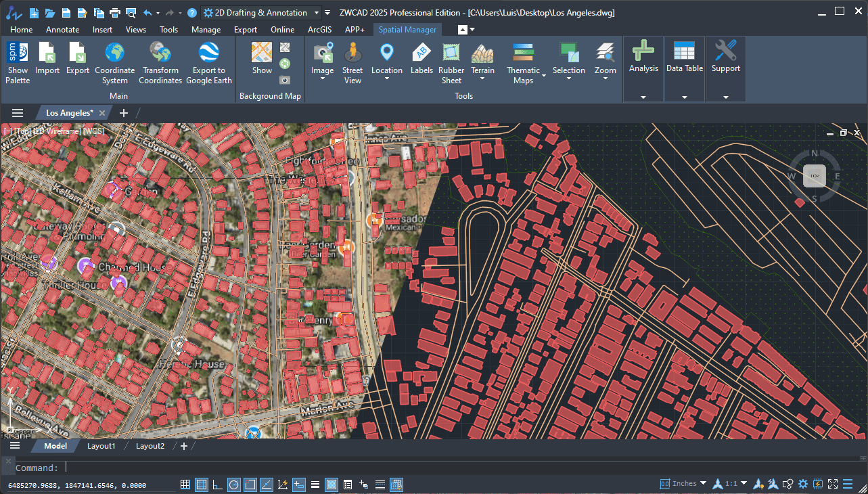Image resolution: width=868 pixels, height=494 pixels.
Task: Click the TOP face of view cube
Action: pyautogui.click(x=815, y=176)
